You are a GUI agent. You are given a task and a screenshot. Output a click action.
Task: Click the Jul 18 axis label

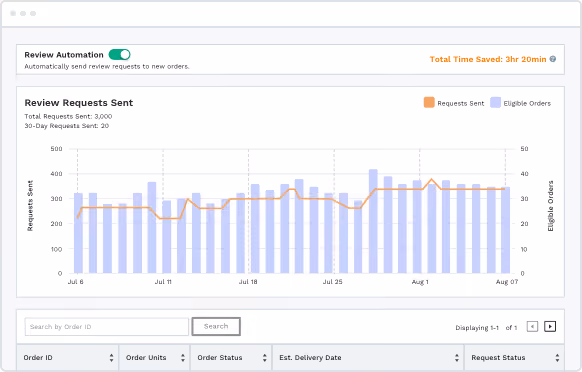point(248,282)
